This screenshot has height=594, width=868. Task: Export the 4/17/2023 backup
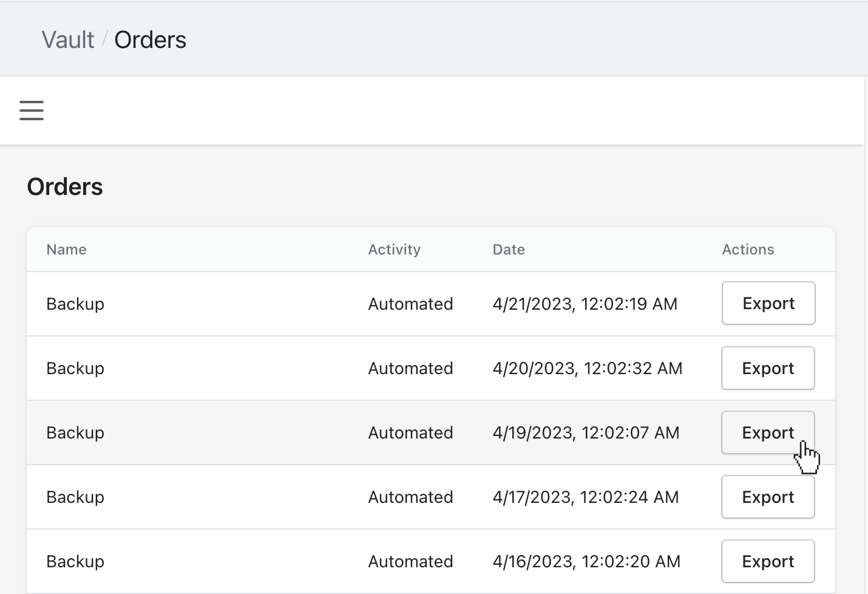pos(767,497)
